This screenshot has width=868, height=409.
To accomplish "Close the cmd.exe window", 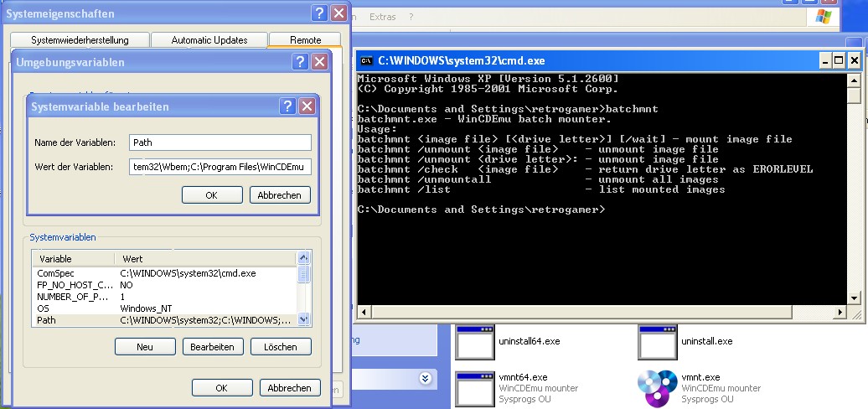I will click(855, 61).
